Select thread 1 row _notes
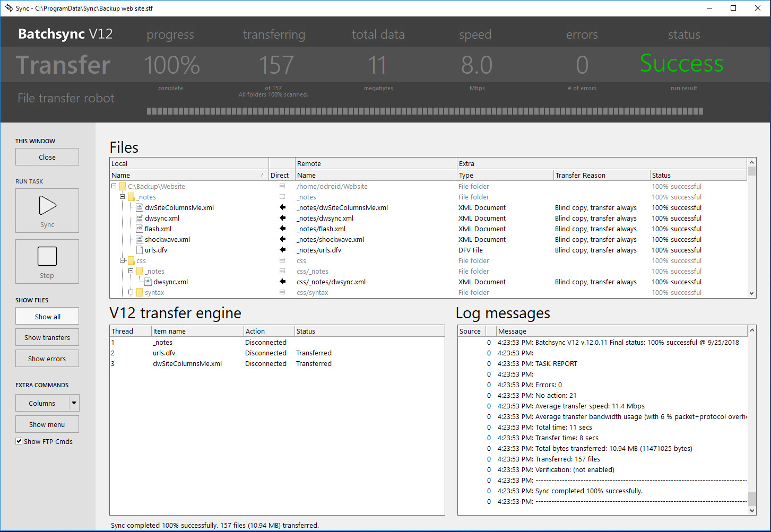The image size is (771, 532). pos(277,342)
